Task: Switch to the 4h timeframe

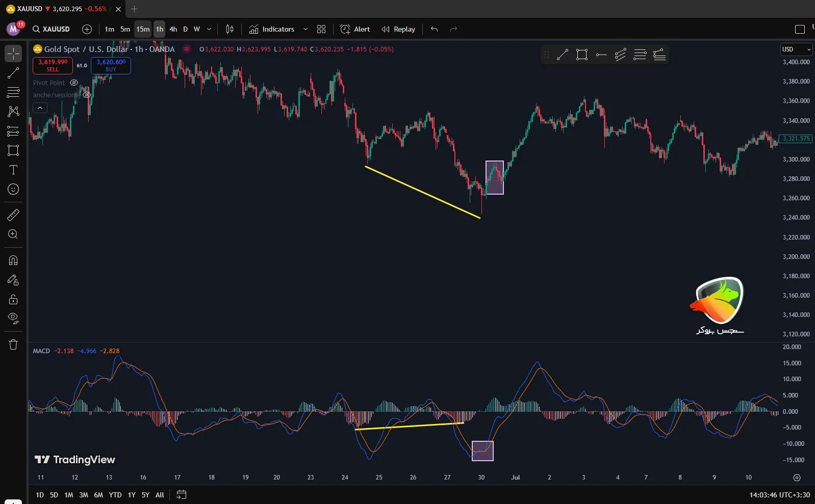Action: pyautogui.click(x=173, y=29)
